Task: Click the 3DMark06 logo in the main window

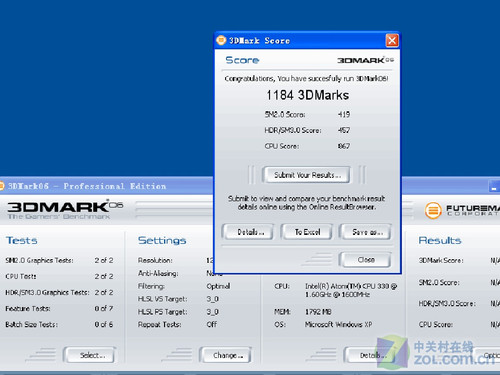Action: pyautogui.click(x=65, y=210)
